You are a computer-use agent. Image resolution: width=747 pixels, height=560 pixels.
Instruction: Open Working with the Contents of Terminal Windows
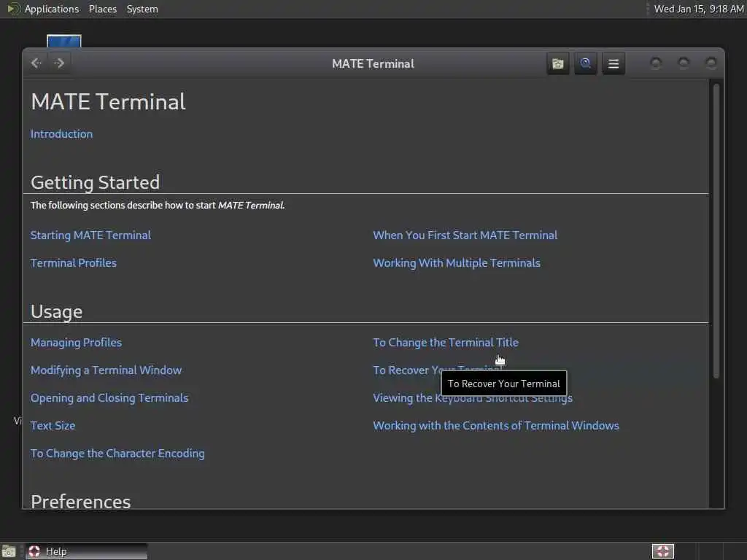[x=496, y=425]
